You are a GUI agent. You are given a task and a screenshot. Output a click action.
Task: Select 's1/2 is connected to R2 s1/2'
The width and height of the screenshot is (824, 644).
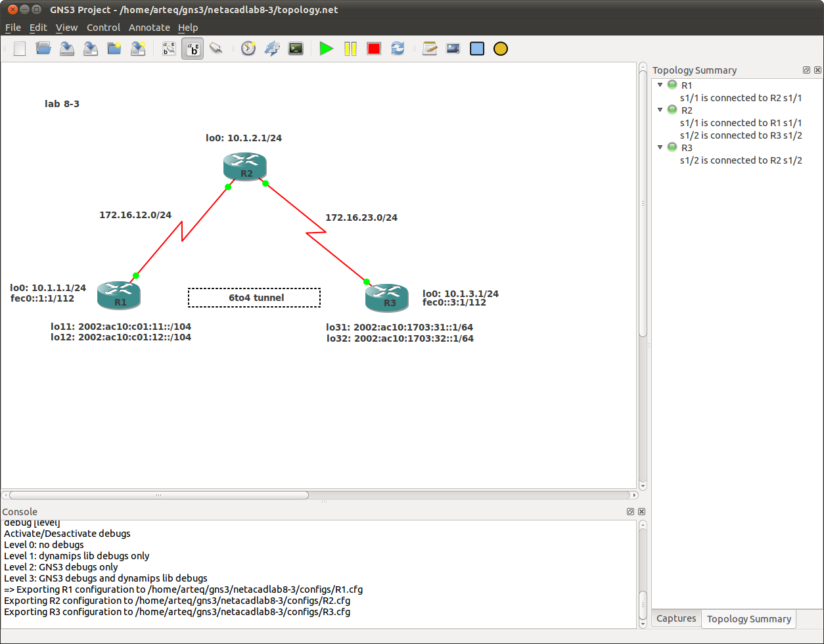tap(741, 160)
